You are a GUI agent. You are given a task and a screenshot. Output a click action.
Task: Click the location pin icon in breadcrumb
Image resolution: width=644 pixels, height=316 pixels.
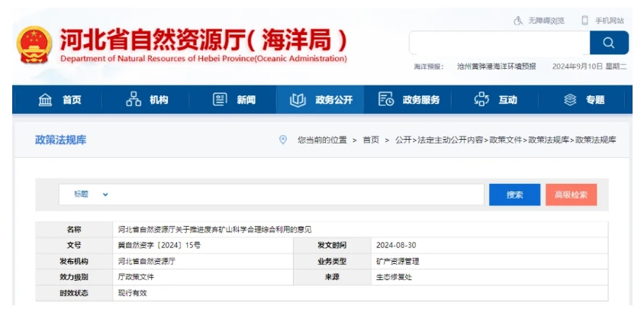pyautogui.click(x=283, y=140)
